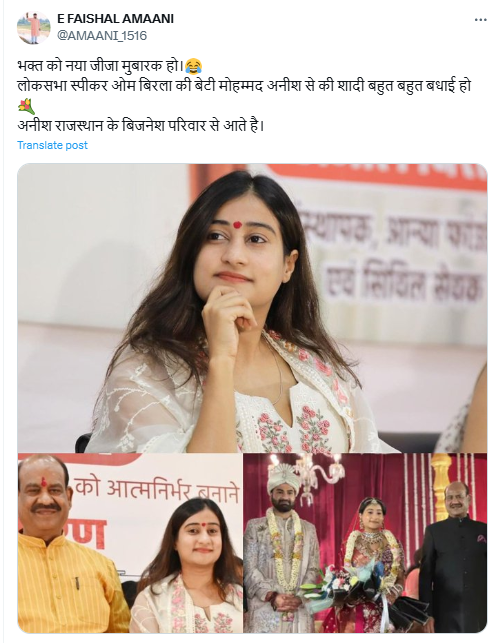Click the flower bouquet emoji in the post
The width and height of the screenshot is (502, 643).
point(26,106)
